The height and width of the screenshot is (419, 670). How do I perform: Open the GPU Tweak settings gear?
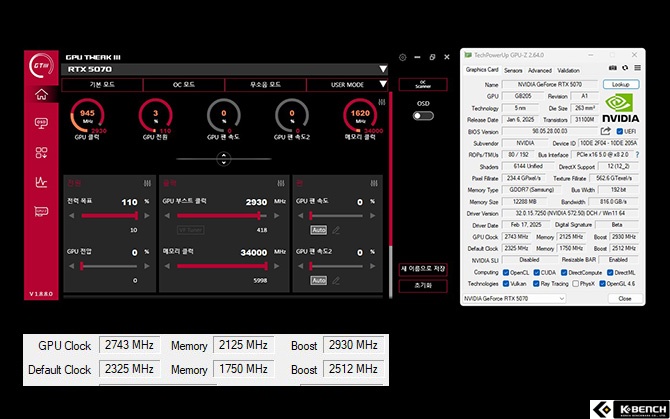point(403,57)
